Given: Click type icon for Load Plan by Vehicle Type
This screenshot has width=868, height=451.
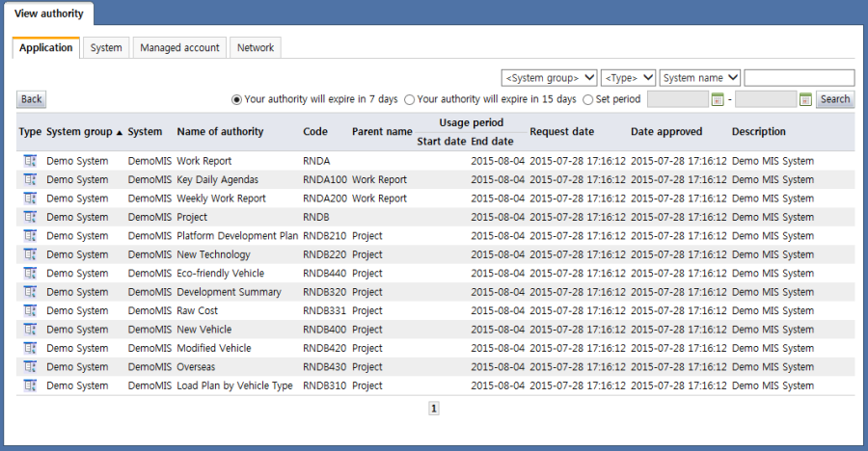Looking at the screenshot, I should pos(30,385).
